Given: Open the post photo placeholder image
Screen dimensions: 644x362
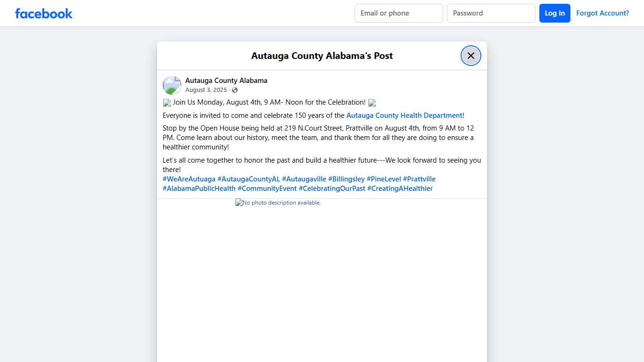Looking at the screenshot, I should (x=278, y=203).
